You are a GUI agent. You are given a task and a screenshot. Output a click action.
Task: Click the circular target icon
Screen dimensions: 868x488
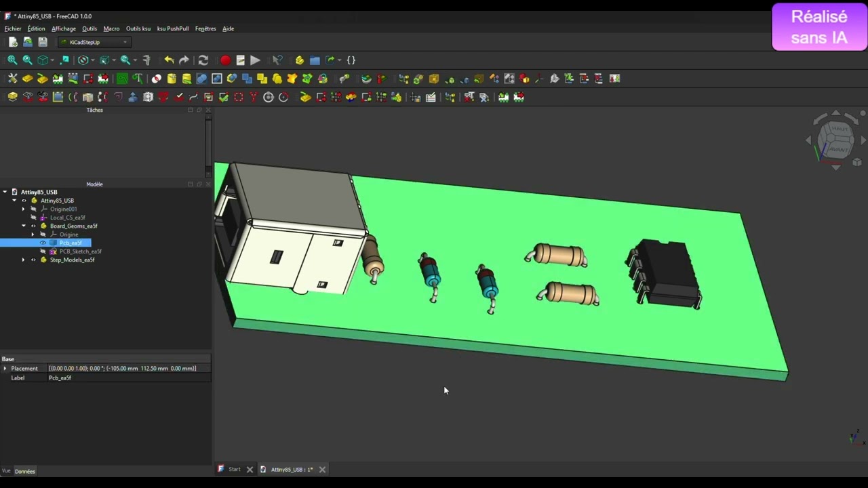coord(269,98)
